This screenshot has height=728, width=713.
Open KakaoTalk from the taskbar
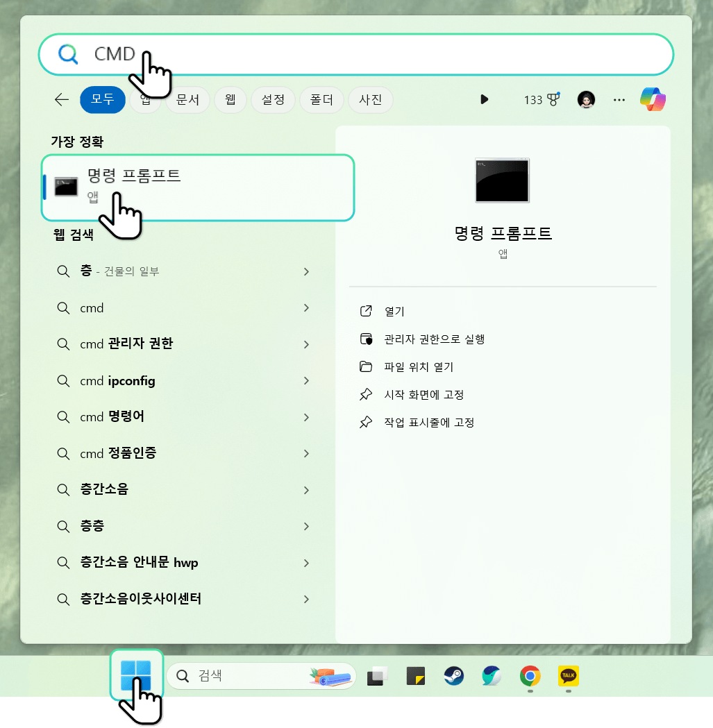568,676
